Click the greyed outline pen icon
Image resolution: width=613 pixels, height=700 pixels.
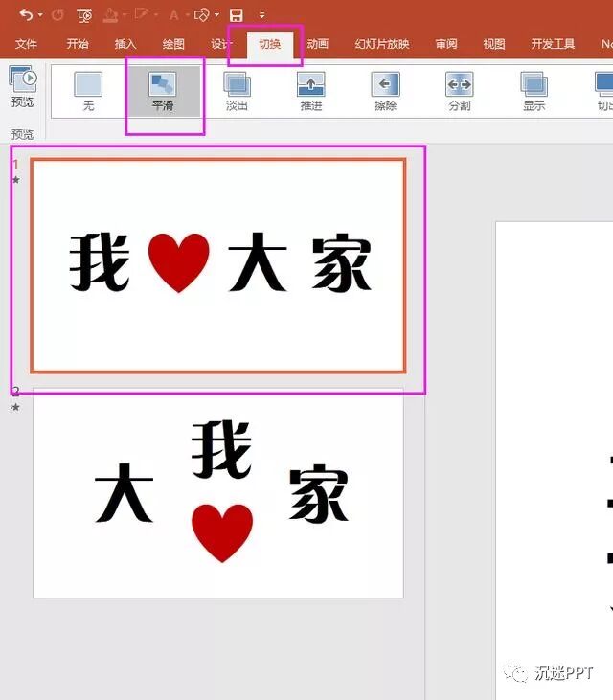[142, 15]
